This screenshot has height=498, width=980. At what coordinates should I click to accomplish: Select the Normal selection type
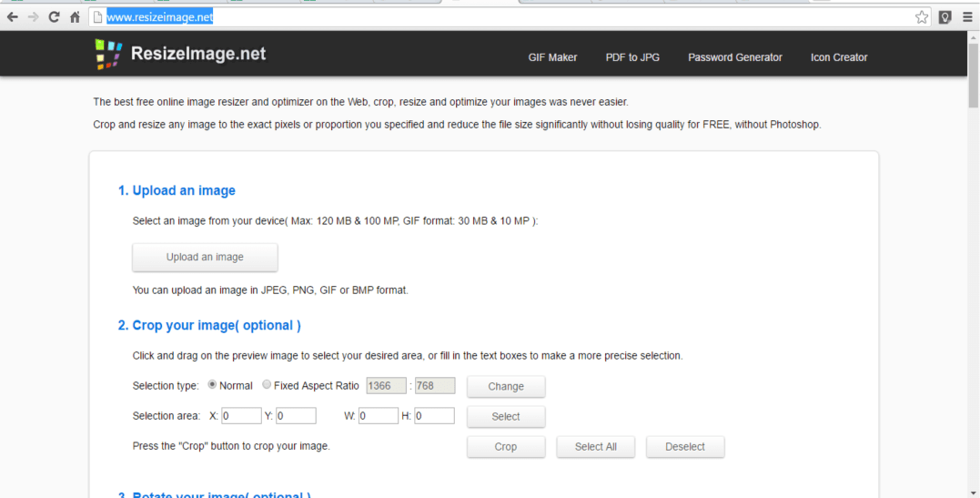[x=213, y=385]
